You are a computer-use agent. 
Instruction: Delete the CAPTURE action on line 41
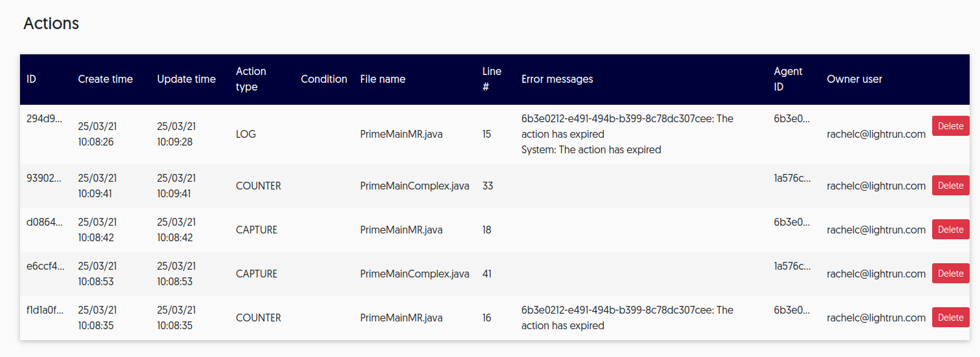pos(950,274)
